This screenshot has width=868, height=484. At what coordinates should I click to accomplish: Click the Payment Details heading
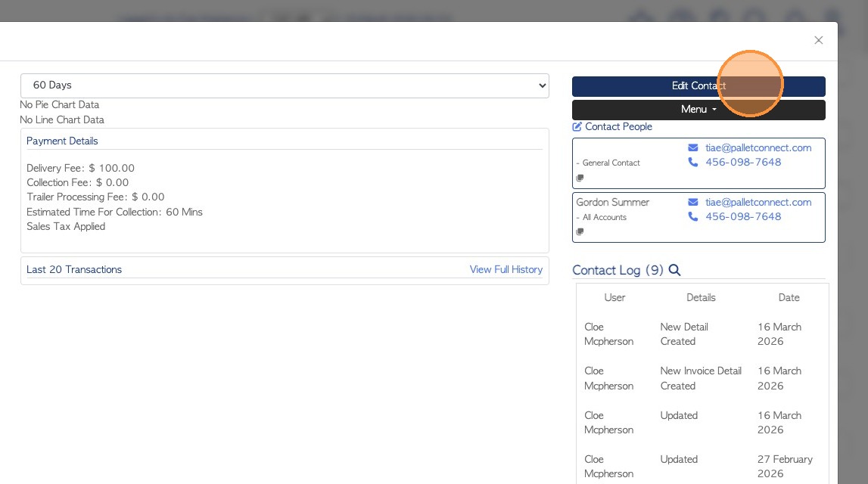point(62,141)
